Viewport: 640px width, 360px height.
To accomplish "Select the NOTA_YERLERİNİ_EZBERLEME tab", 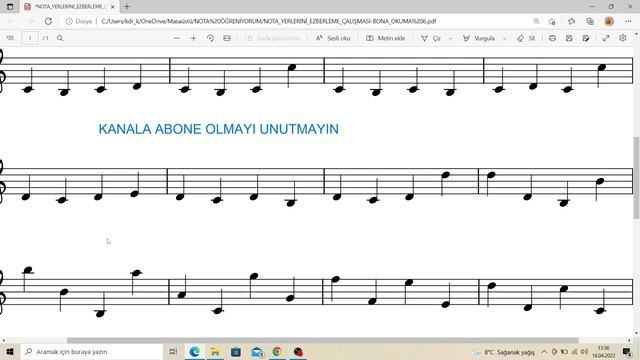I will click(69, 7).
